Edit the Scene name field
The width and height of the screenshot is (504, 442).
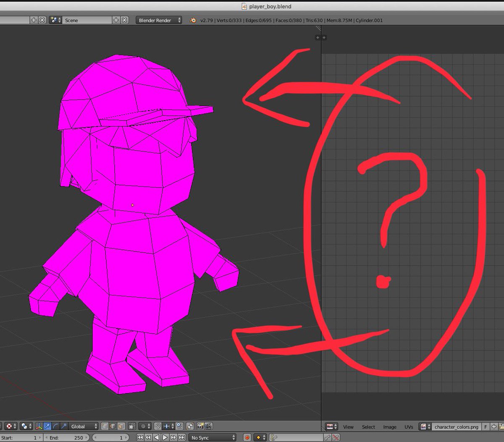[87, 20]
